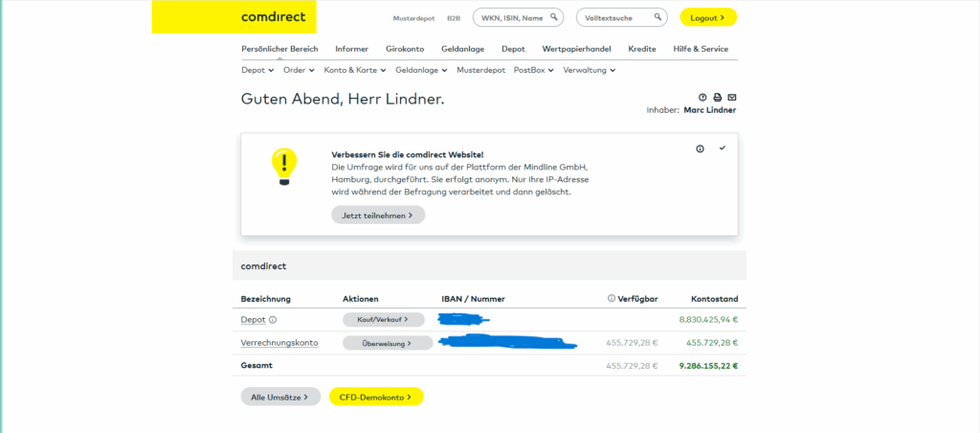The width and height of the screenshot is (980, 433).
Task: Dismiss the survey banner with the checkmark
Action: pyautogui.click(x=723, y=148)
